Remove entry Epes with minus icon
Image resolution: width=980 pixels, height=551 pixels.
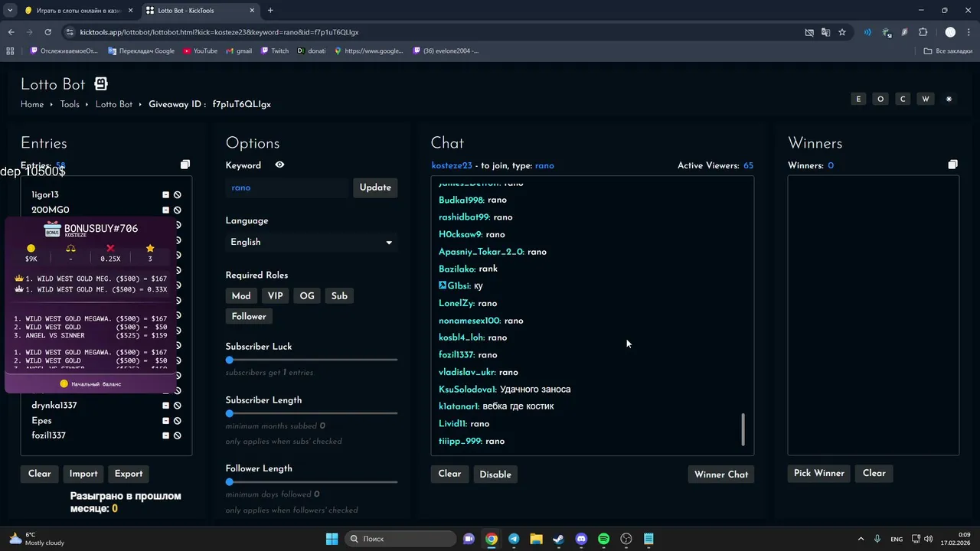pyautogui.click(x=165, y=421)
